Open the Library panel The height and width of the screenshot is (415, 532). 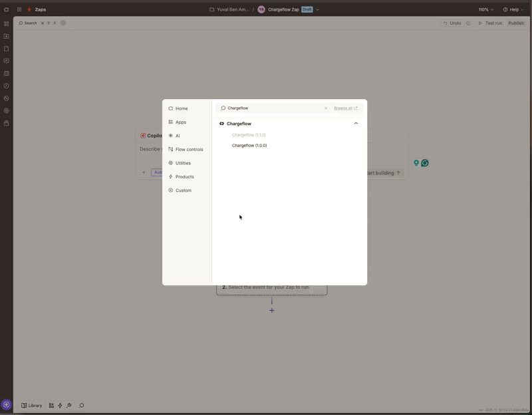click(31, 405)
